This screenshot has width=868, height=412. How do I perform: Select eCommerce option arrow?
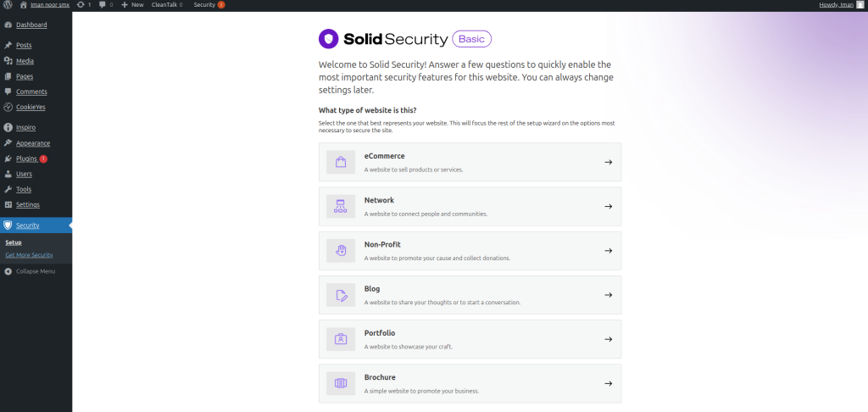pyautogui.click(x=609, y=162)
